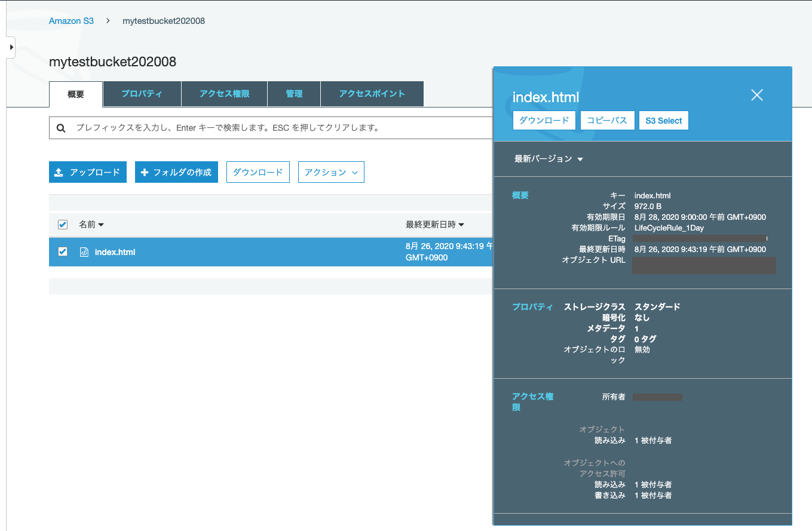Viewport: 812px width, 531px height.
Task: Open the 管理 tab
Action: [x=293, y=94]
